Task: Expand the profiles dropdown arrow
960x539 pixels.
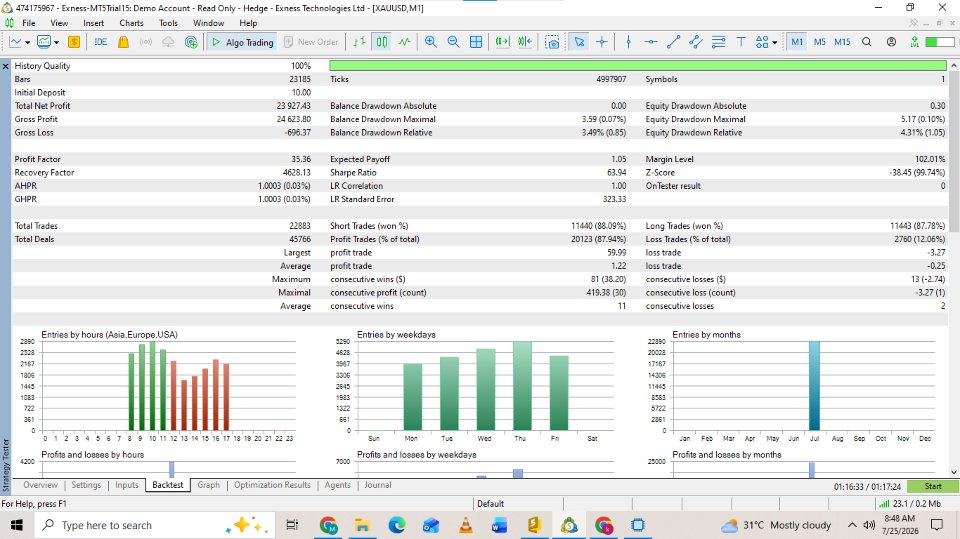Action: click(x=56, y=42)
